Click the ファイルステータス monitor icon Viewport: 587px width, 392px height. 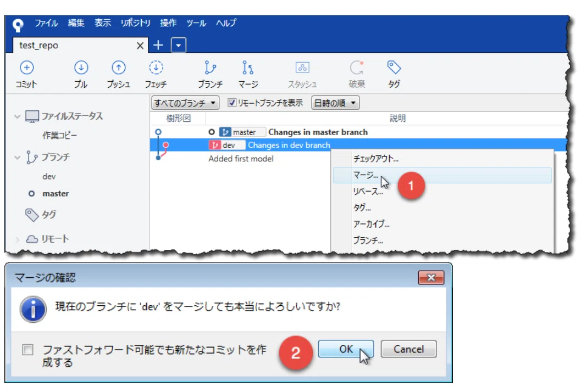[32, 116]
